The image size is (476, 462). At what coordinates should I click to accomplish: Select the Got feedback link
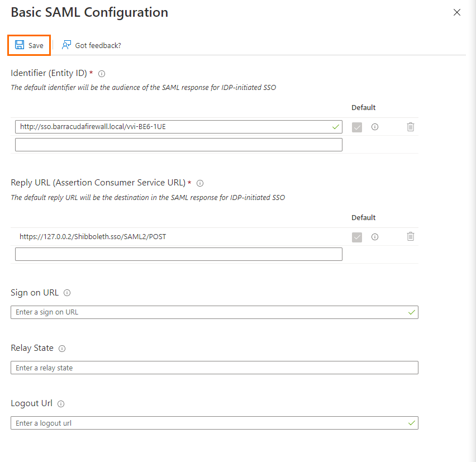[97, 45]
